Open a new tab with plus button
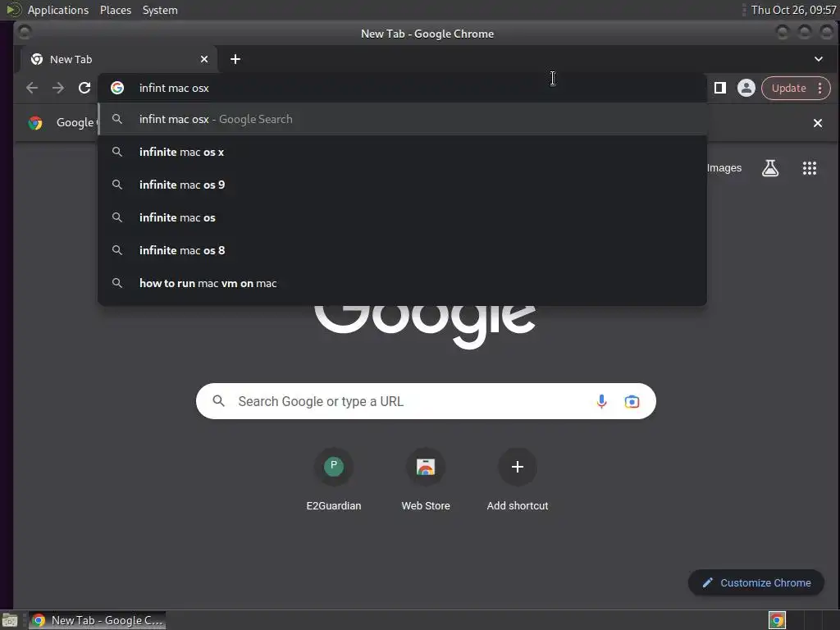Viewport: 840px width, 630px height. pos(235,59)
